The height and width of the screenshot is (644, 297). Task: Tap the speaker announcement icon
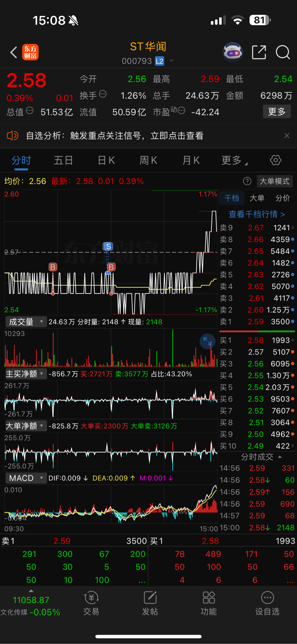click(x=12, y=136)
